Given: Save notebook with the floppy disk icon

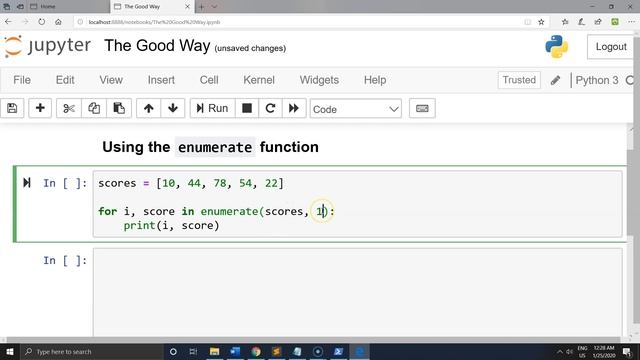Looking at the screenshot, I should (12, 108).
